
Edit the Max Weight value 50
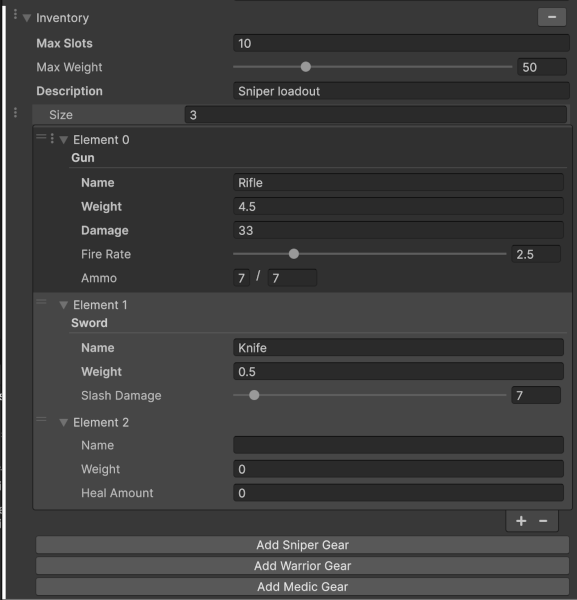542,67
